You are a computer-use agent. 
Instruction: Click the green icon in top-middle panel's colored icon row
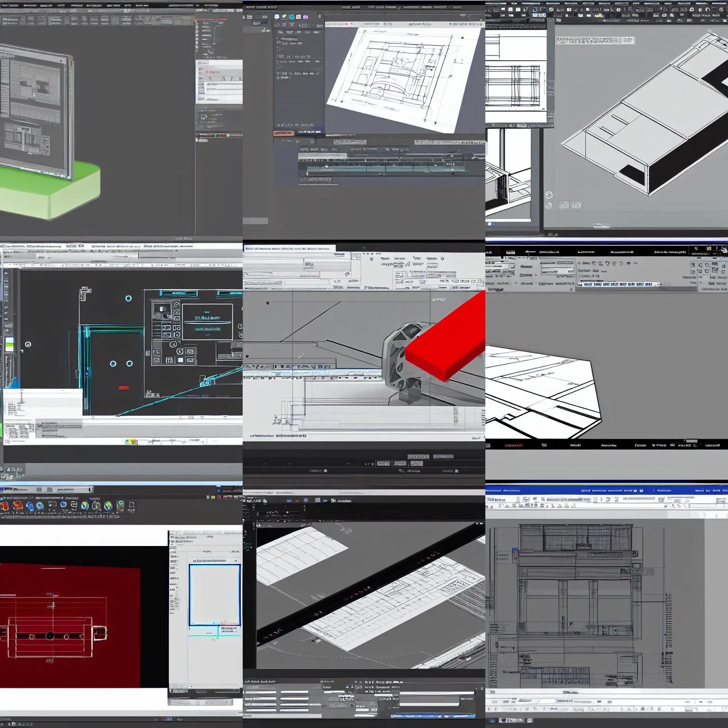284,16
